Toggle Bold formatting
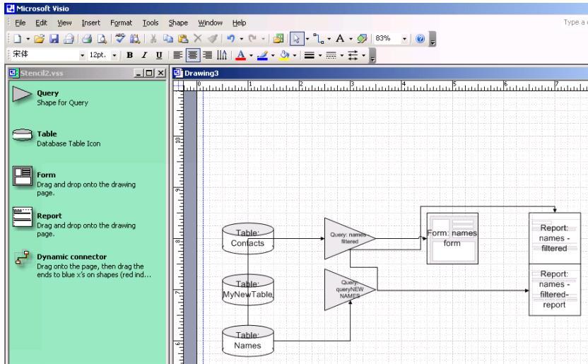The image size is (588, 364). coord(130,55)
